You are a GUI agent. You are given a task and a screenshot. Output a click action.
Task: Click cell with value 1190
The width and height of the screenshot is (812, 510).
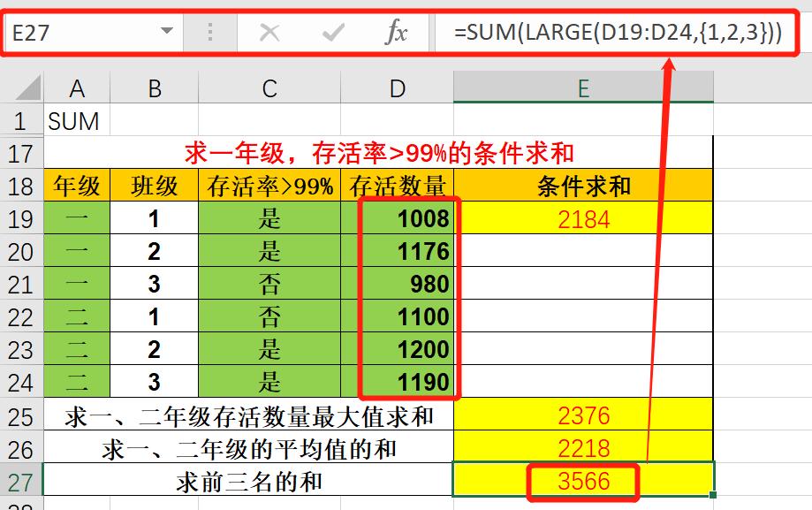[398, 382]
